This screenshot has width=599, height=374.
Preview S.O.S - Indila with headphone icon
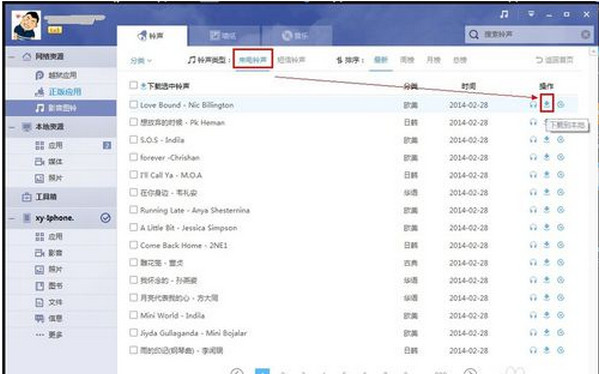[x=533, y=140]
